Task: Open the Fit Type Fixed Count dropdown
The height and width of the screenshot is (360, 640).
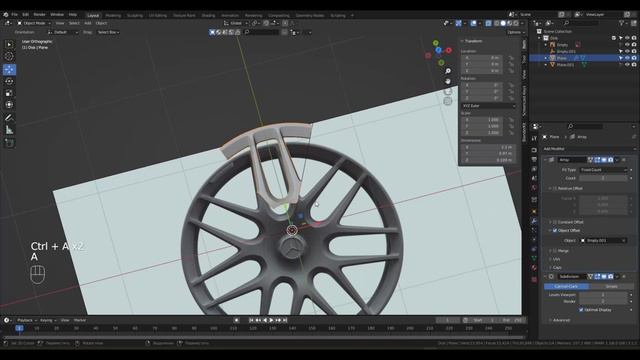Action: 603,170
